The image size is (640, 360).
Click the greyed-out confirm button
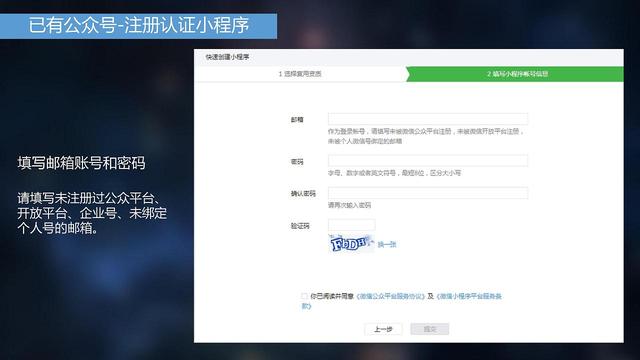click(x=430, y=329)
